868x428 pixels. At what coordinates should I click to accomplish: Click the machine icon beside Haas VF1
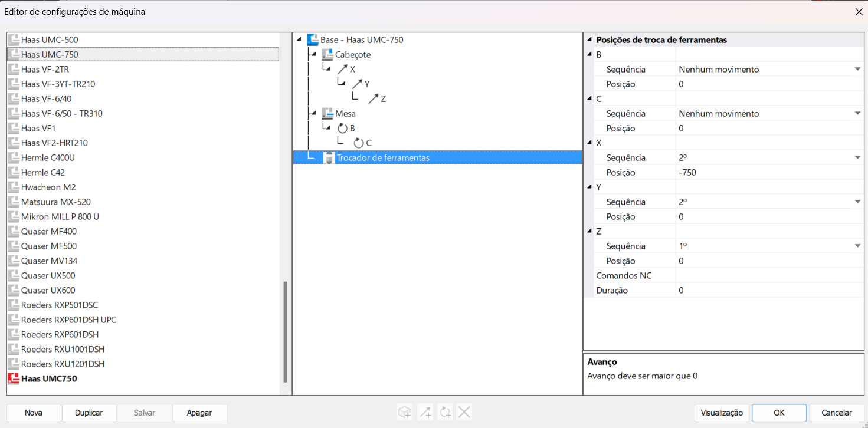(14, 128)
